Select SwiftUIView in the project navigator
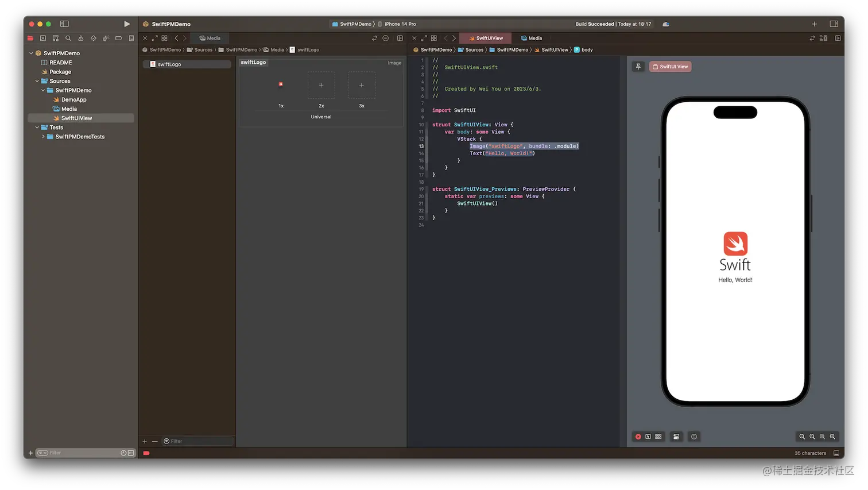Screen dimensions: 868x490 tap(81, 118)
